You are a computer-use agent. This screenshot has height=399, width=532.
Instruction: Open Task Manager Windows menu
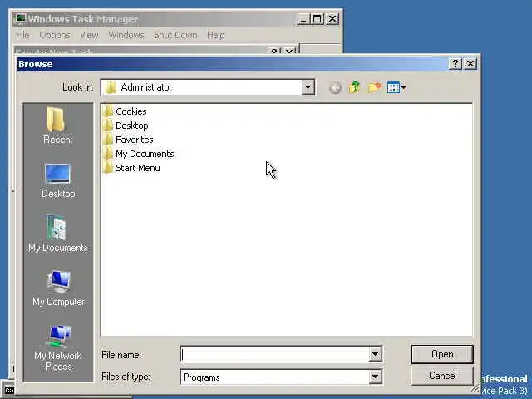[x=126, y=35]
